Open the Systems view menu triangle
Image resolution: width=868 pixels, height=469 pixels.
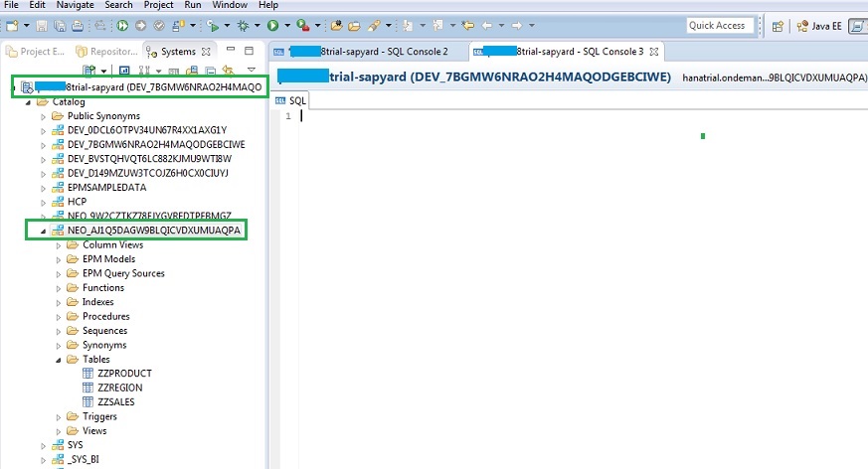(252, 70)
